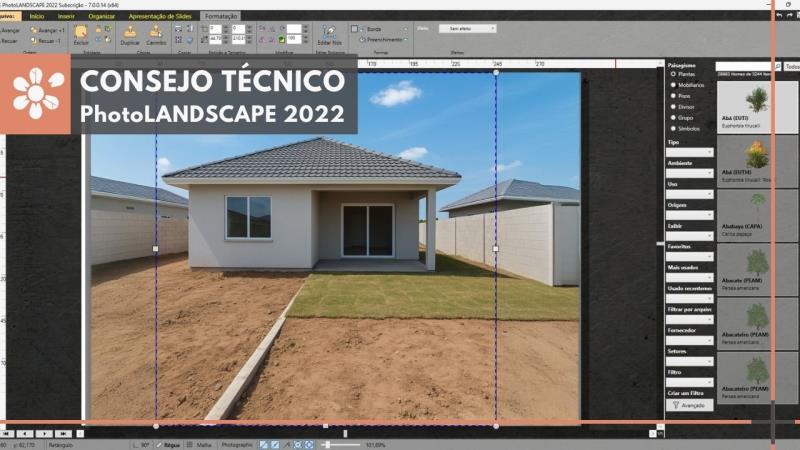Select the Pisos radio button
The width and height of the screenshot is (800, 450).
(x=673, y=95)
